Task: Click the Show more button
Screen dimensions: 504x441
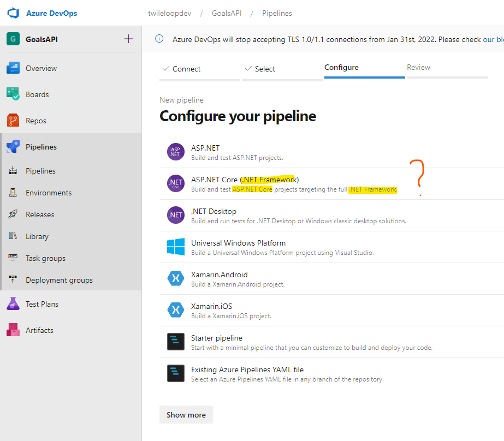Action: [186, 414]
